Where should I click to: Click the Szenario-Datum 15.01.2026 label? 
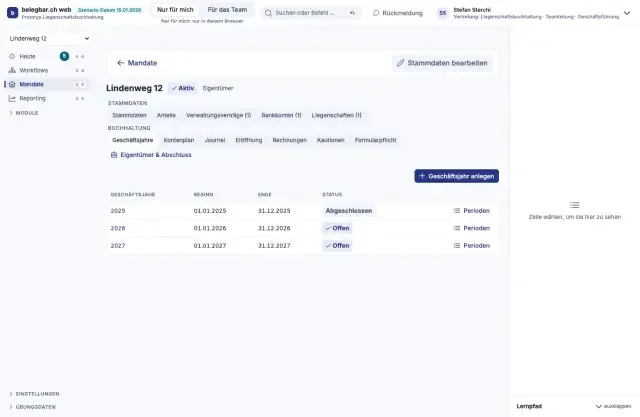pos(109,10)
